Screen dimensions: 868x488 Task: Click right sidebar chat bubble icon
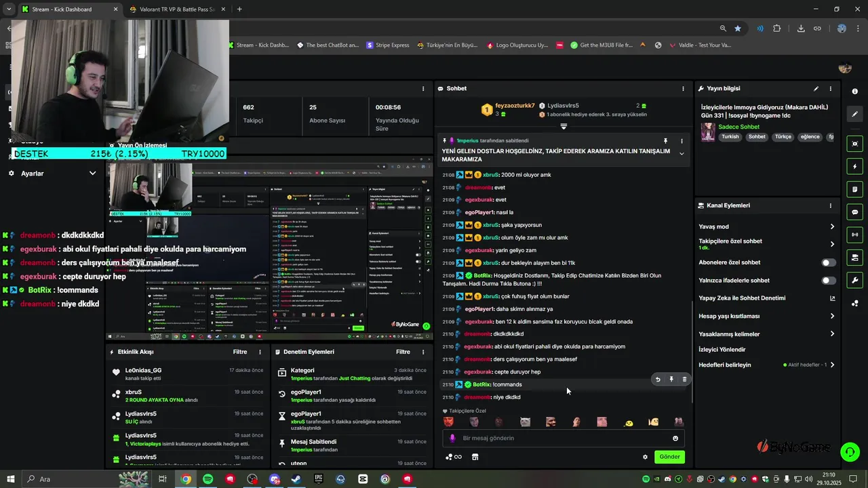pyautogui.click(x=854, y=212)
